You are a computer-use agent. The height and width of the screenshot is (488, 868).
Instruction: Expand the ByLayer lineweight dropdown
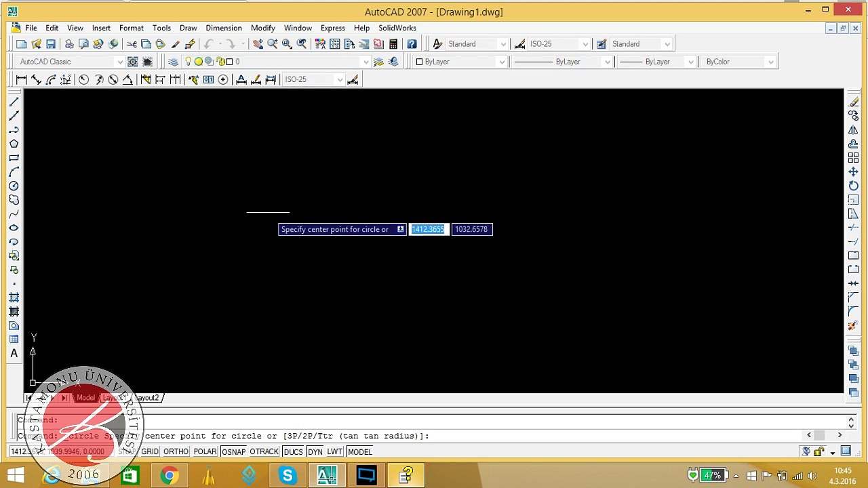pos(690,62)
